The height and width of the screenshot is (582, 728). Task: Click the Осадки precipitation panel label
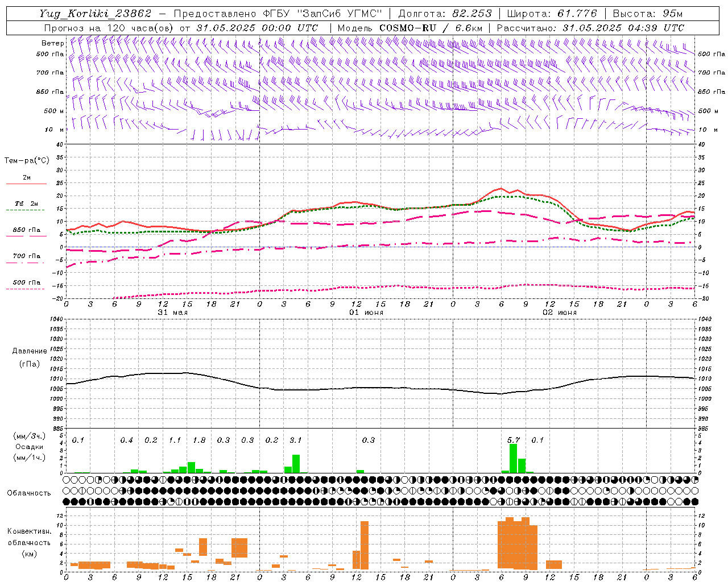(x=30, y=447)
